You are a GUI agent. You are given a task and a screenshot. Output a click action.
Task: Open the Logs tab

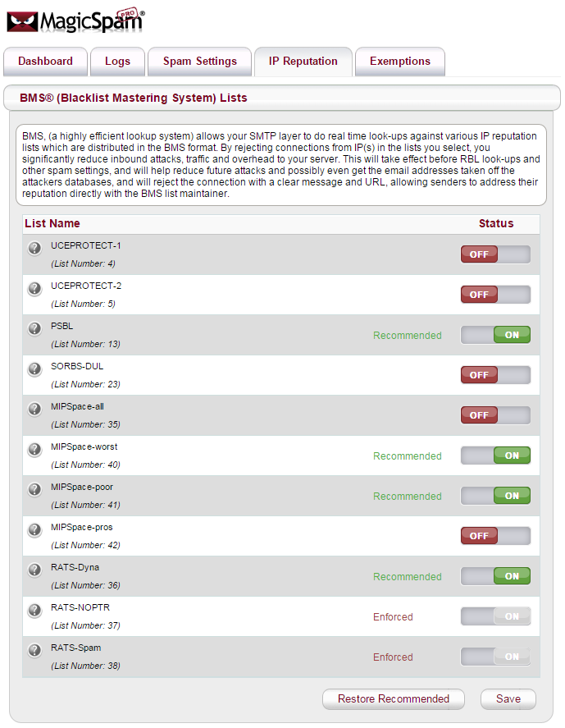(x=117, y=62)
